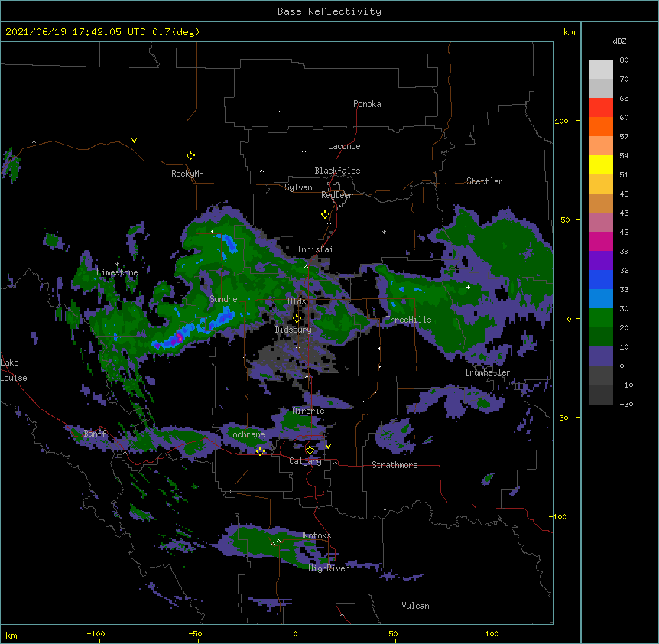Click the yellow V marker east of Calgary

328,447
